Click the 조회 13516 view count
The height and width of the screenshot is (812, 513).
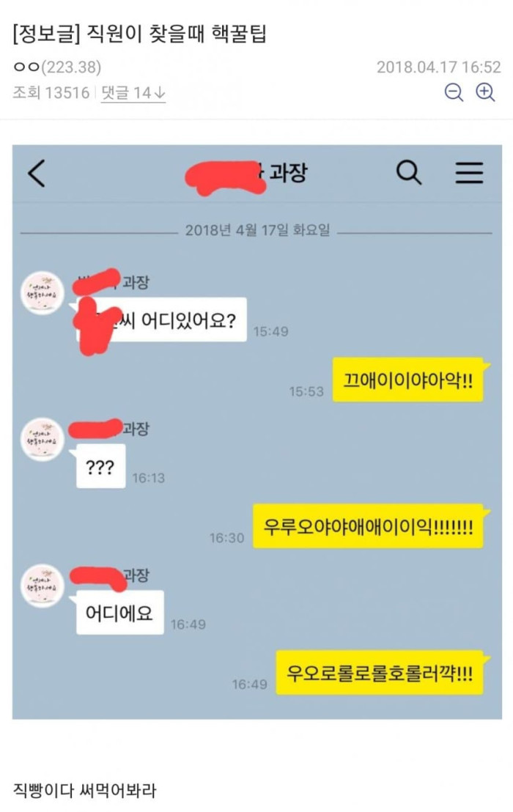pos(51,93)
